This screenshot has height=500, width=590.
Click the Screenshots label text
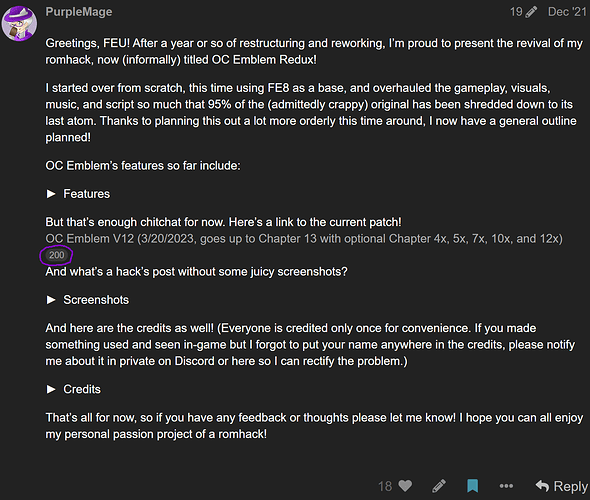96,300
